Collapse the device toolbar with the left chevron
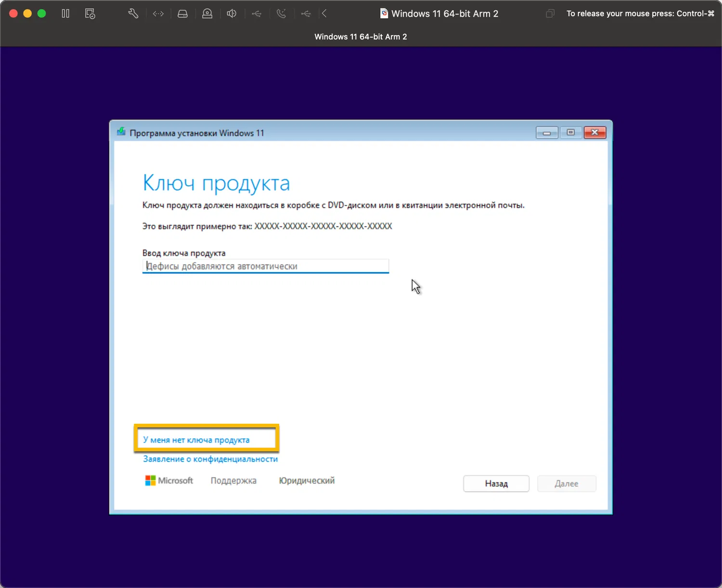The image size is (722, 588). [x=324, y=13]
